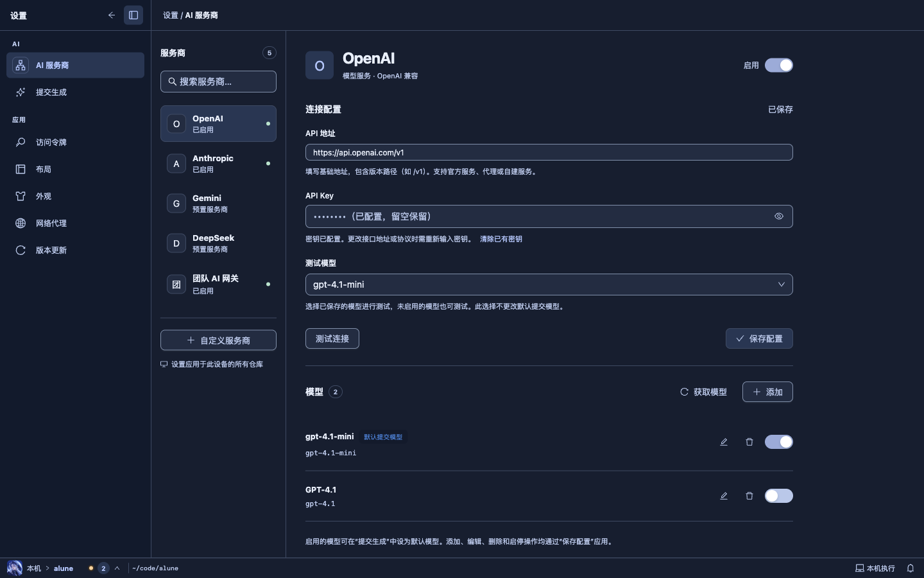Expand the changes chevron in status bar
The image size is (924, 578).
point(117,568)
